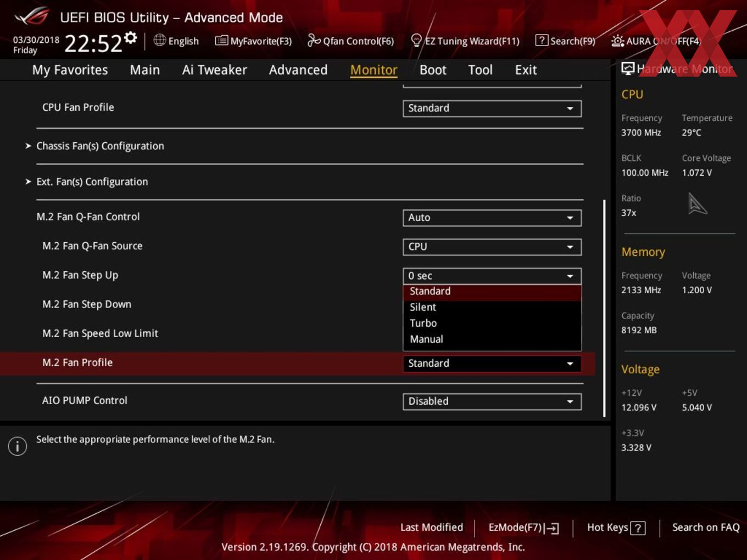
Task: Choose Manual in the profile list
Action: tap(492, 339)
